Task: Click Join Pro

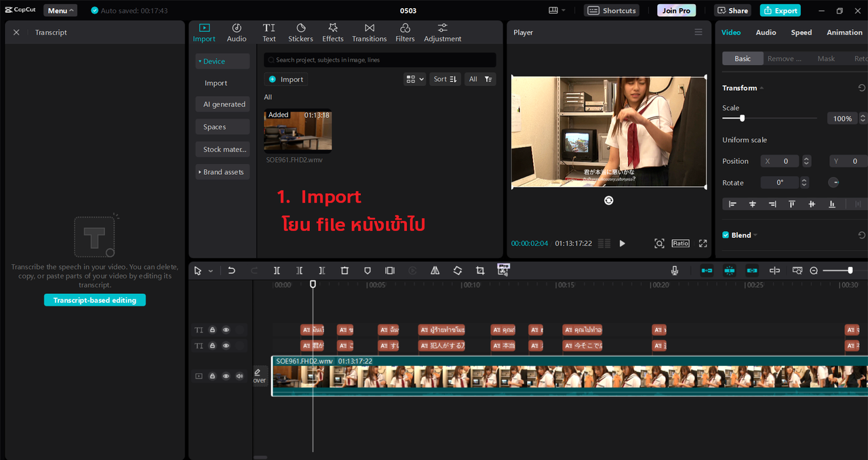Action: pos(676,10)
